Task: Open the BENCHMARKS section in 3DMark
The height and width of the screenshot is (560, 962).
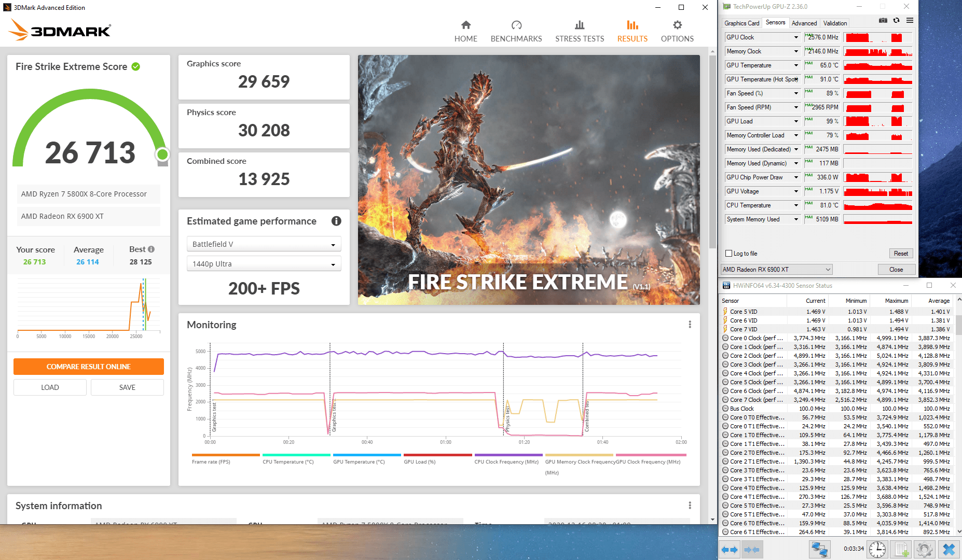Action: 516,31
